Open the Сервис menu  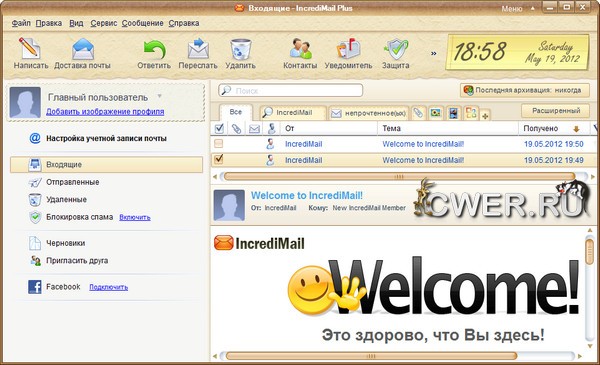coord(104,23)
